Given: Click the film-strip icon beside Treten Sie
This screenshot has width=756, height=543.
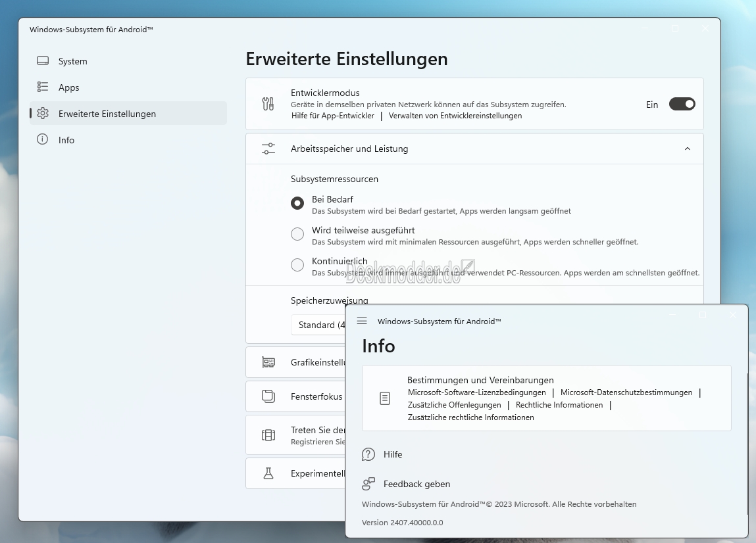Looking at the screenshot, I should tap(268, 435).
